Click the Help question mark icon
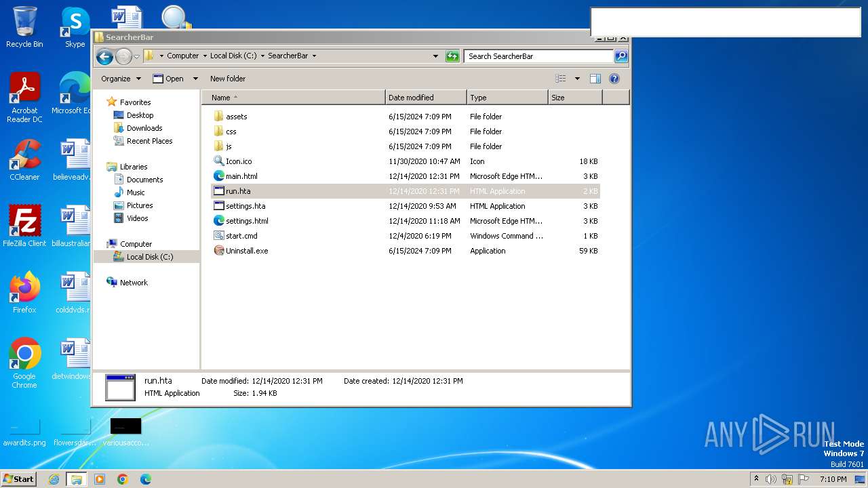Image resolution: width=868 pixels, height=488 pixels. (614, 79)
